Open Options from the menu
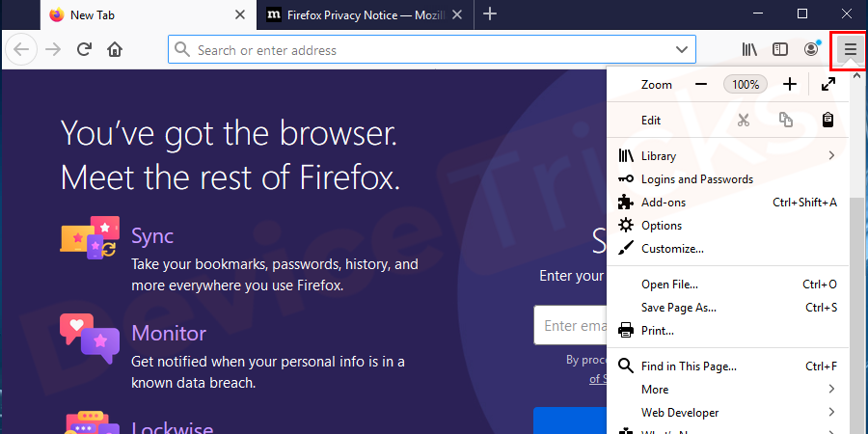 [x=728, y=226]
